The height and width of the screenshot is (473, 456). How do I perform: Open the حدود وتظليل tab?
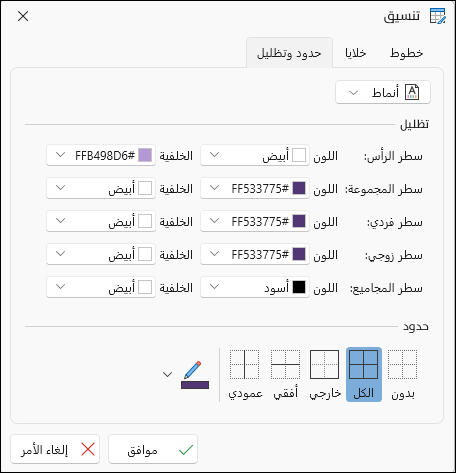point(289,53)
